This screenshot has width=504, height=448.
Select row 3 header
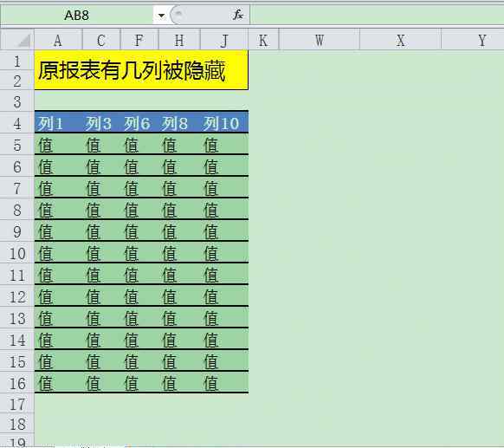[17, 101]
